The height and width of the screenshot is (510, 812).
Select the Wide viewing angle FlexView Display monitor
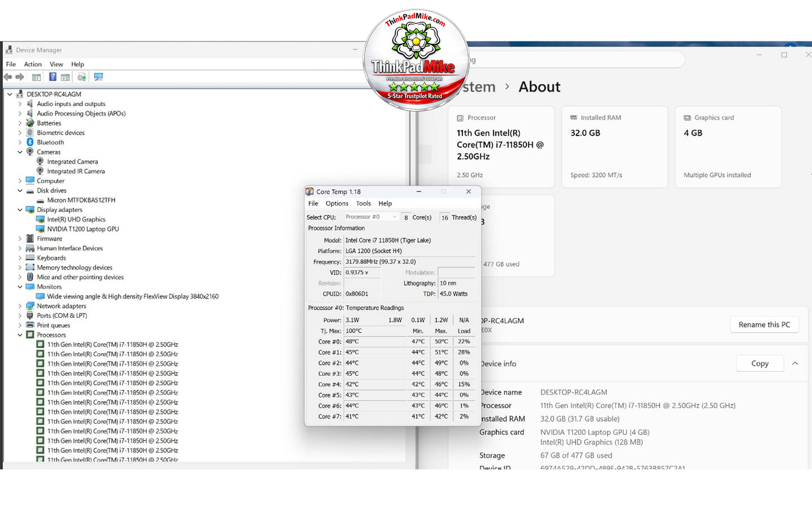[133, 297]
